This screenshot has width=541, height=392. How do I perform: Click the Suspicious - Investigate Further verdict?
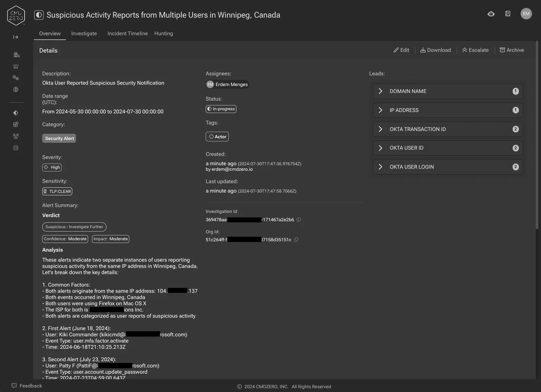[x=74, y=227]
